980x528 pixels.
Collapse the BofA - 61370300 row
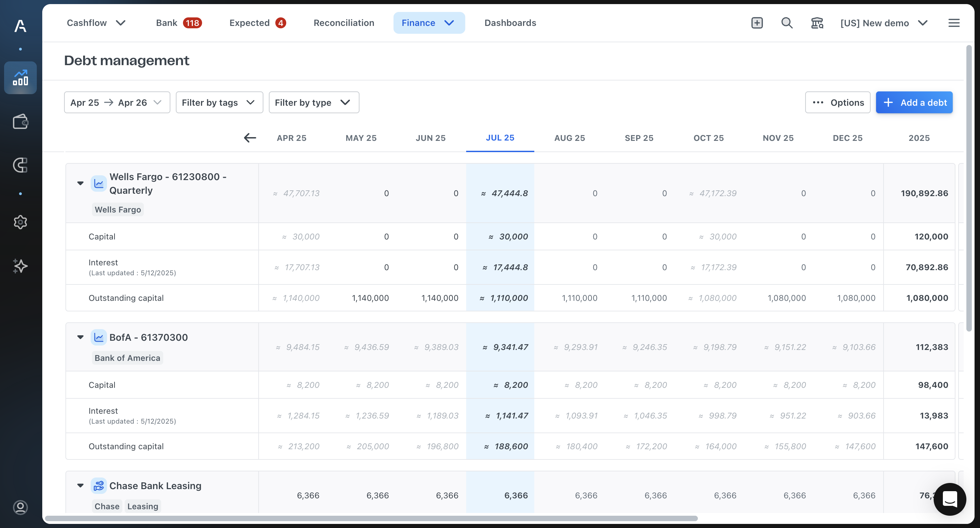80,337
